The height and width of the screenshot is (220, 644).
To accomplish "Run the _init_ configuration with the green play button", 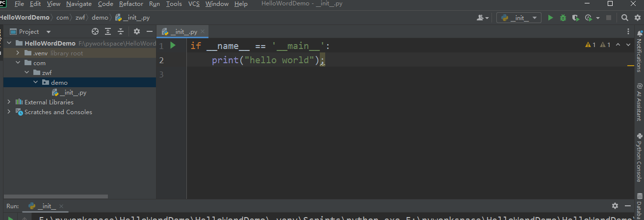I will (x=550, y=18).
